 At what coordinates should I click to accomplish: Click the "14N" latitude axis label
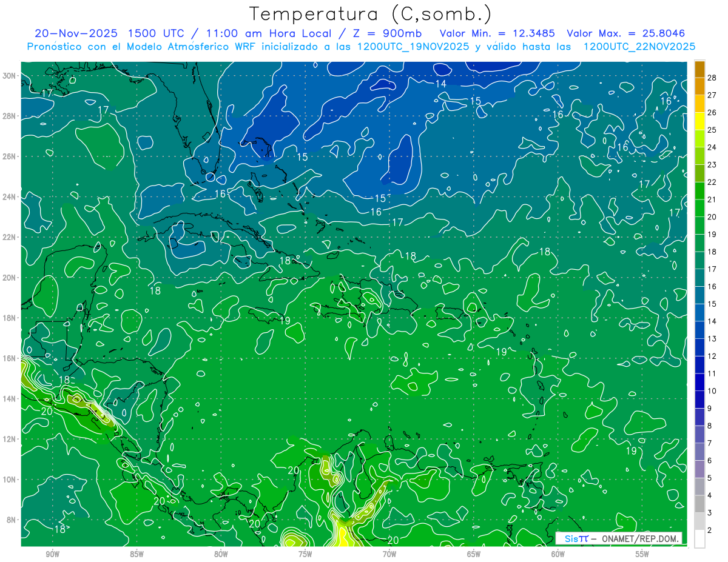10,398
